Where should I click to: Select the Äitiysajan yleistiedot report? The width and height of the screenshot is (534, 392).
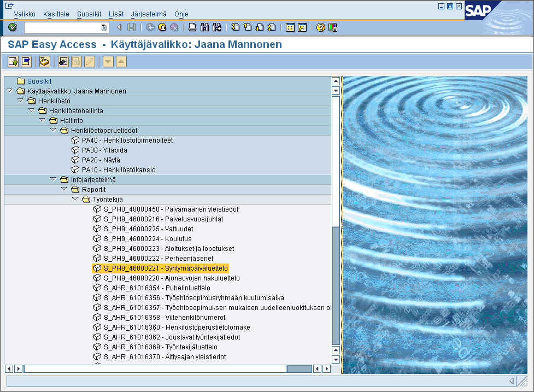pos(165,357)
